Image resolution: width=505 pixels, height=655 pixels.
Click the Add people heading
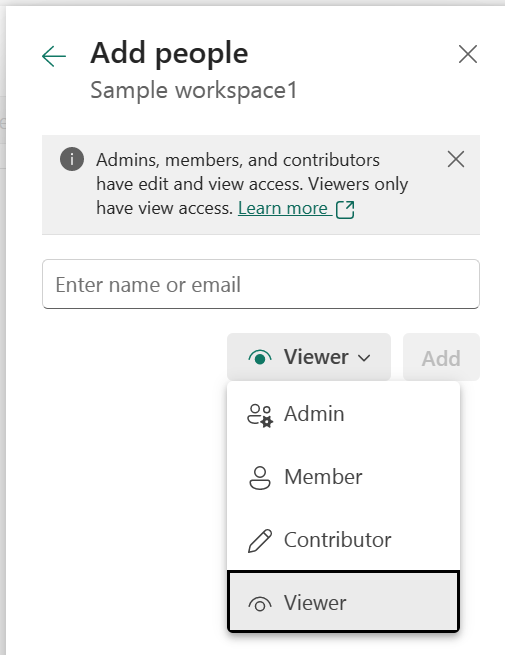tap(169, 54)
